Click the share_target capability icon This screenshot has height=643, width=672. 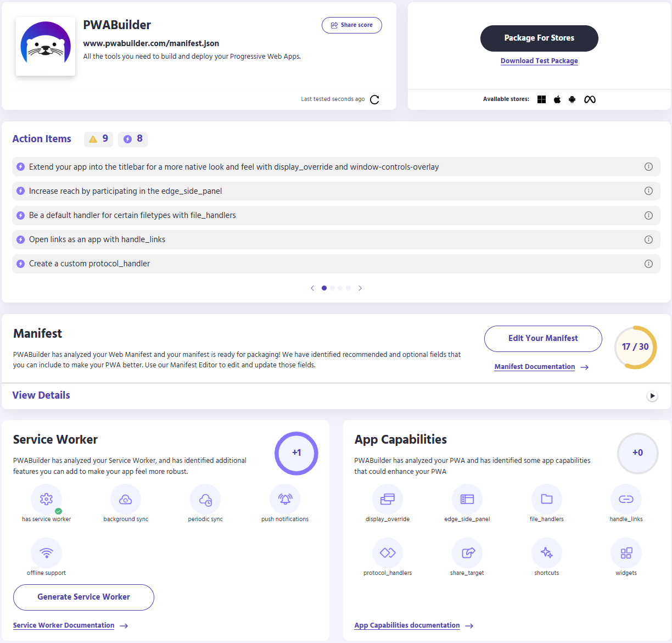(467, 553)
